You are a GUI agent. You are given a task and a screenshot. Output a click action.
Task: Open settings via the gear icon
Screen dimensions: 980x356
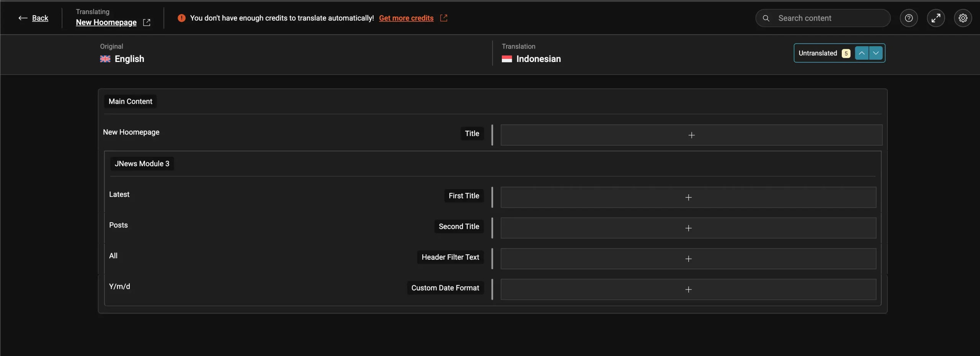click(963, 18)
